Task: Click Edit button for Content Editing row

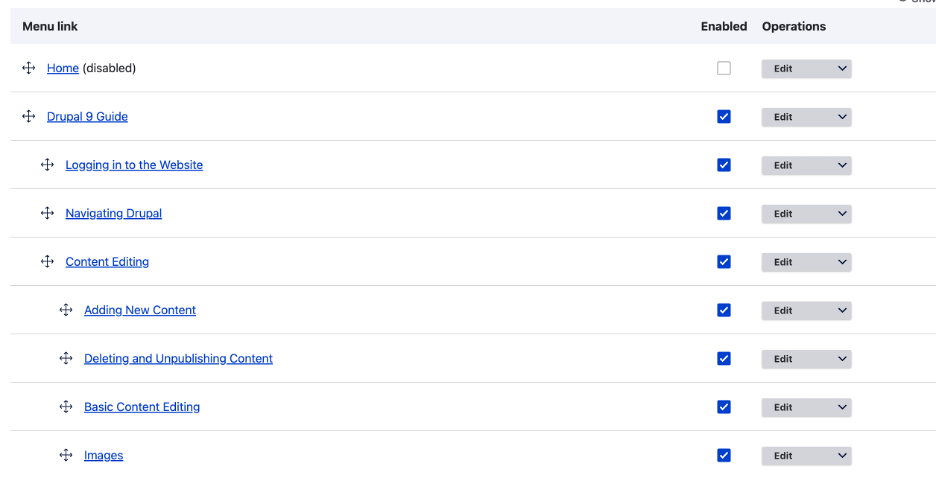Action: point(783,262)
